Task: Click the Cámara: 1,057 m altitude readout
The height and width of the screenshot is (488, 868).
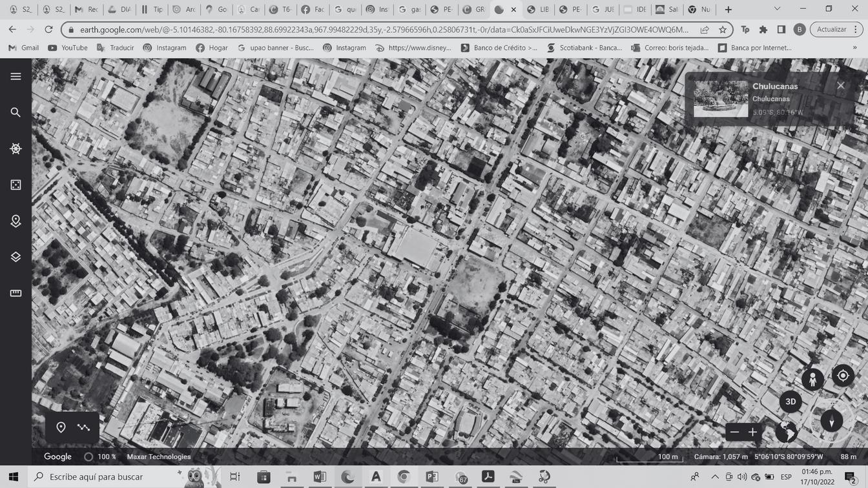Action: point(721,457)
